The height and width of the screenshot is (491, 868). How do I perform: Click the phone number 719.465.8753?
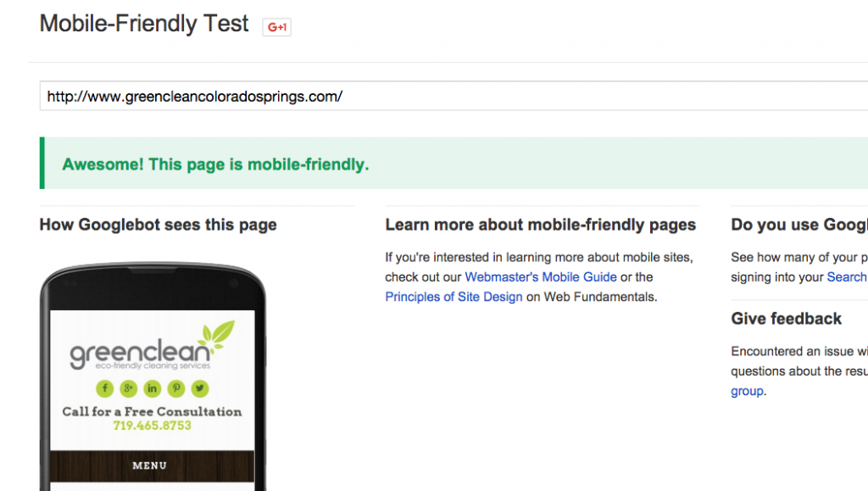coord(152,426)
